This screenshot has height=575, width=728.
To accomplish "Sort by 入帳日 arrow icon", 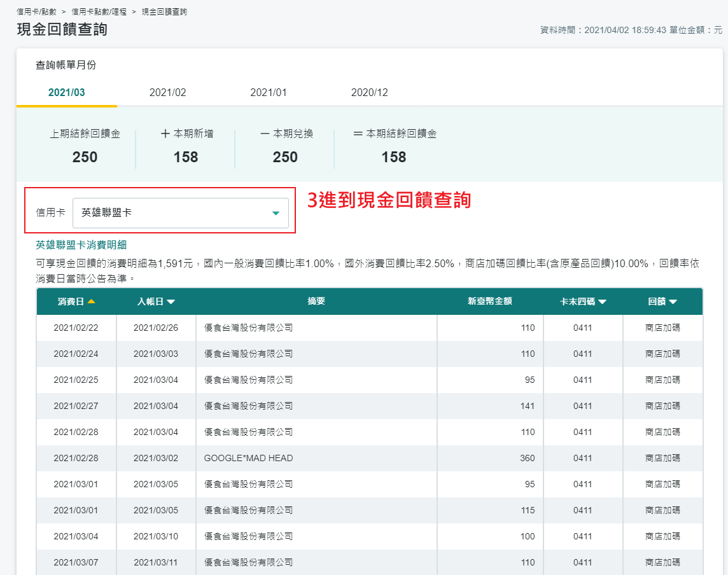I will 171,301.
